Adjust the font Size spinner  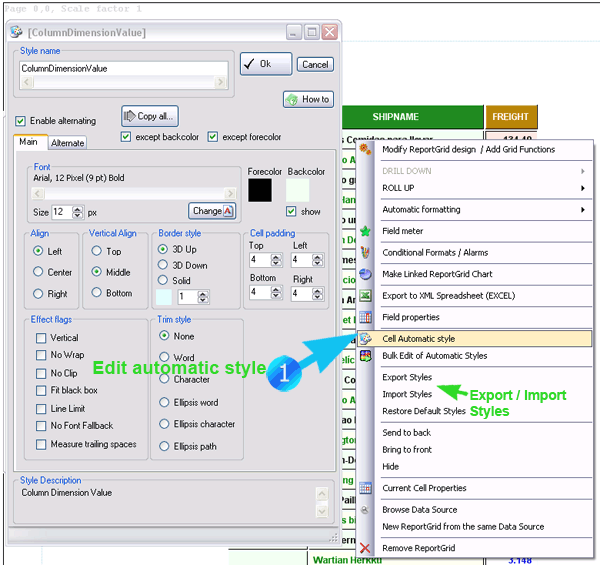[x=78, y=212]
